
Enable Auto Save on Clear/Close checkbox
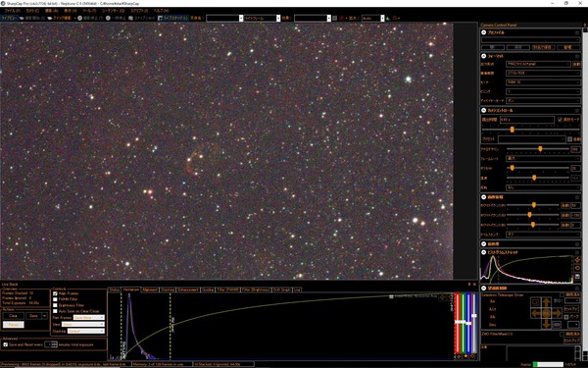(55, 311)
